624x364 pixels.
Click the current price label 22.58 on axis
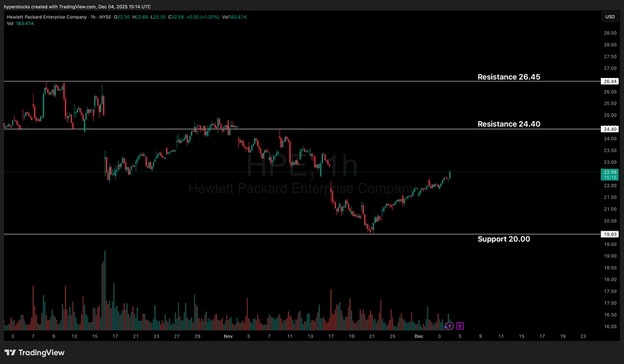point(609,172)
